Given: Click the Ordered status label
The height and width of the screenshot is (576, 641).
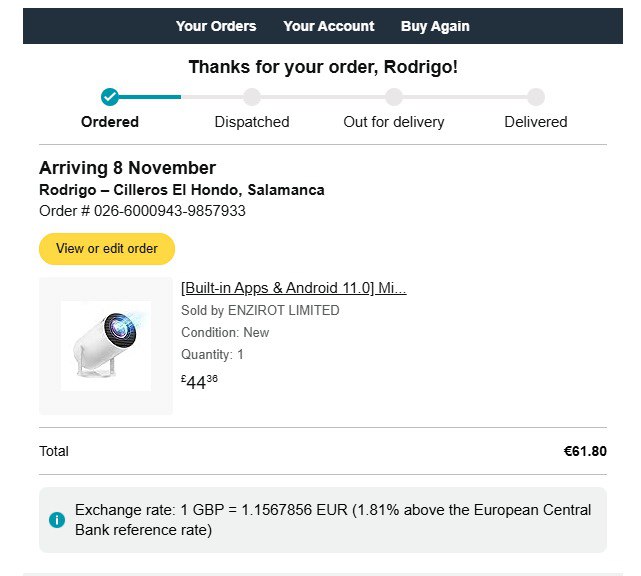Looking at the screenshot, I should tap(110, 122).
